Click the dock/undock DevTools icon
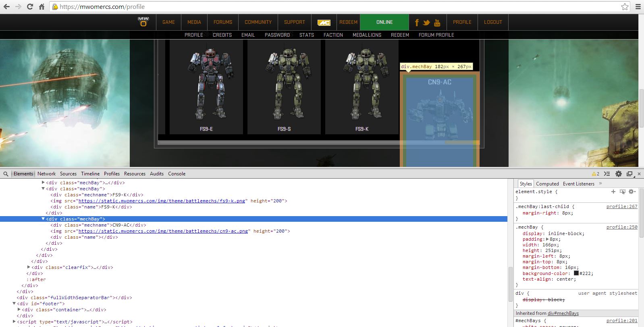The image size is (644, 327). coord(629,174)
